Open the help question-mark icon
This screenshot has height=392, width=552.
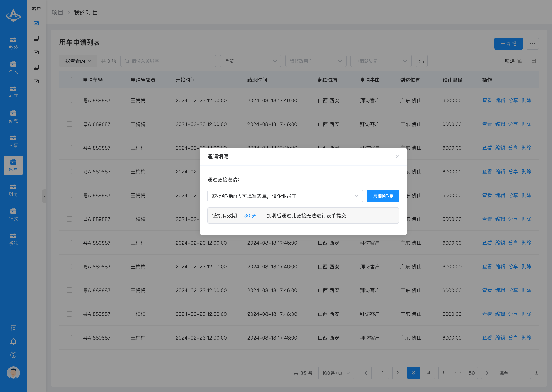[x=13, y=355]
